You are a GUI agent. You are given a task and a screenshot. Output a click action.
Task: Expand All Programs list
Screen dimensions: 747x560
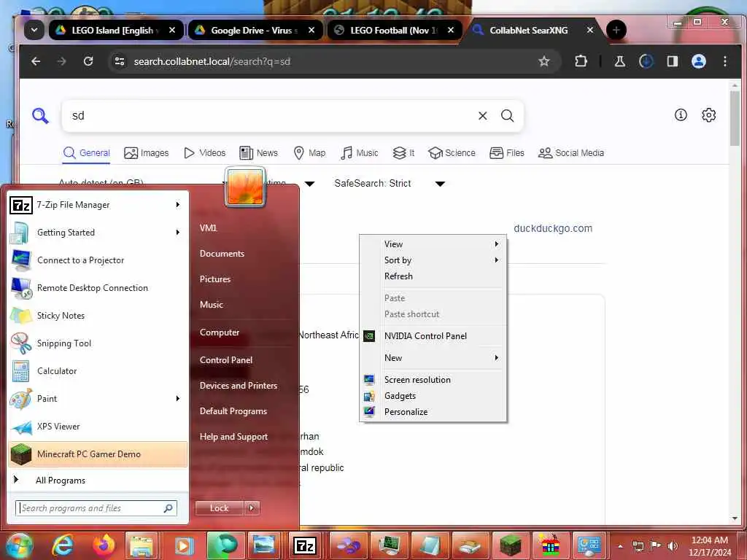[98, 481]
